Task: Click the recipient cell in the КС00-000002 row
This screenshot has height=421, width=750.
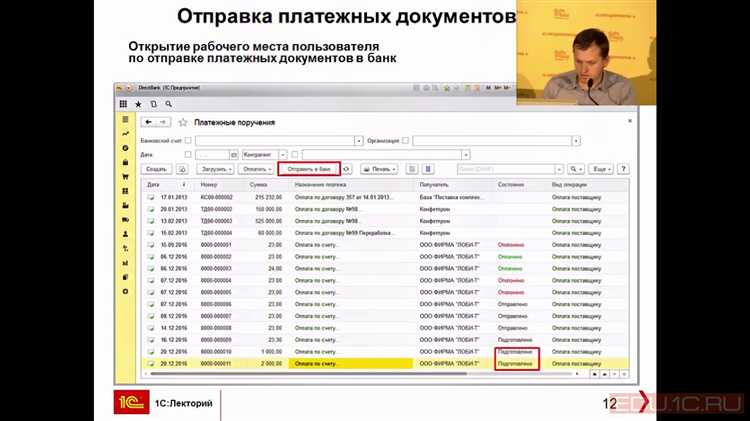Action: point(455,197)
